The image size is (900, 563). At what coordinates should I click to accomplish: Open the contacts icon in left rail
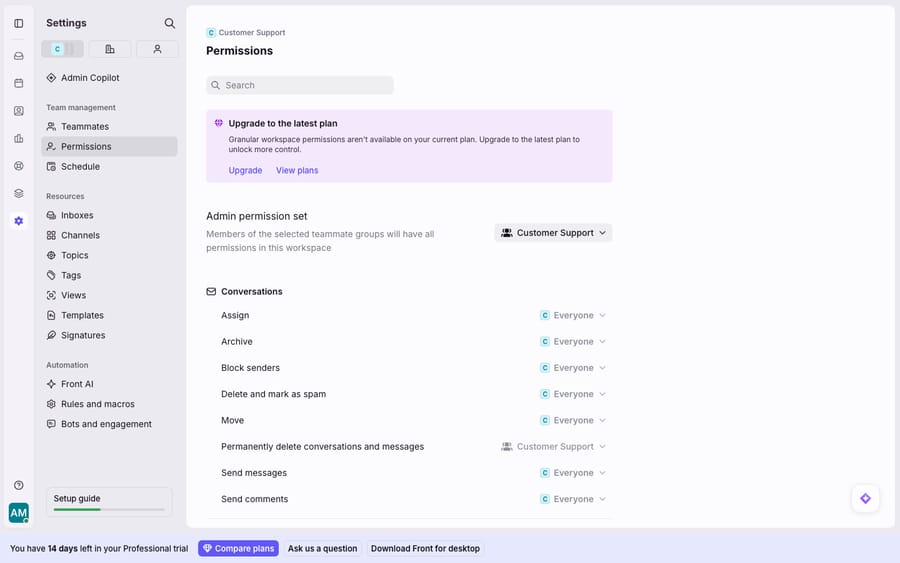tap(18, 111)
